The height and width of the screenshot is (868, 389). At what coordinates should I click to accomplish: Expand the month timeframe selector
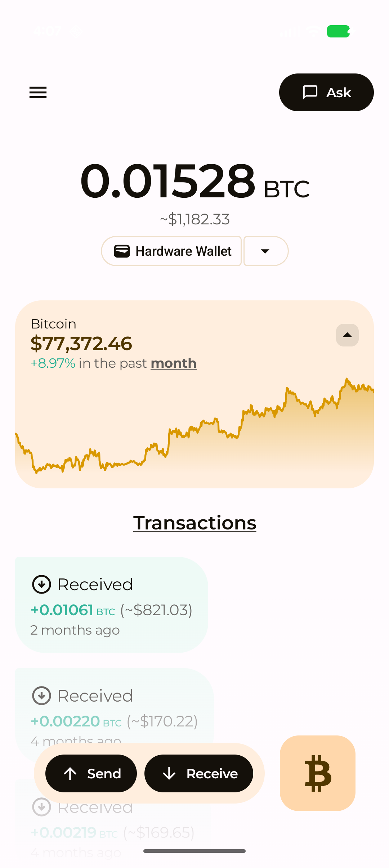173,363
